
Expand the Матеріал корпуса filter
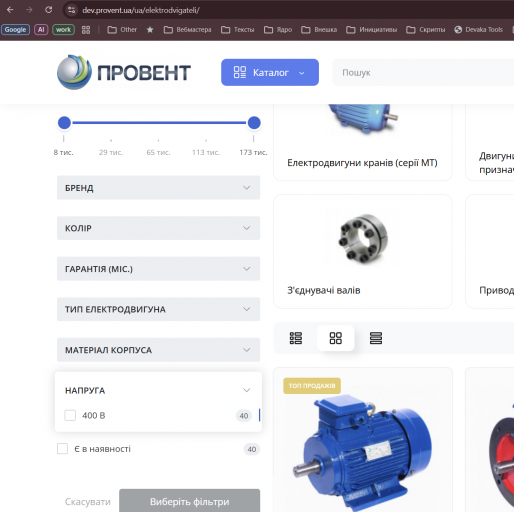tap(158, 350)
